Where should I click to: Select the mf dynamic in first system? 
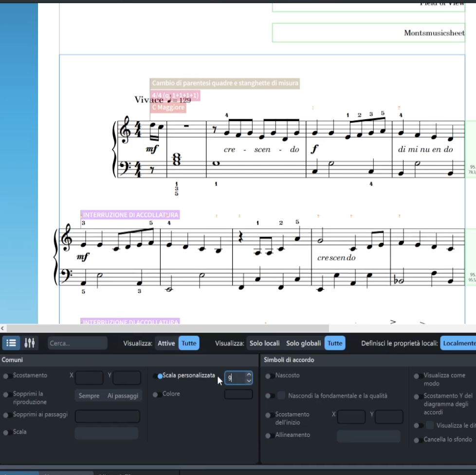click(152, 149)
